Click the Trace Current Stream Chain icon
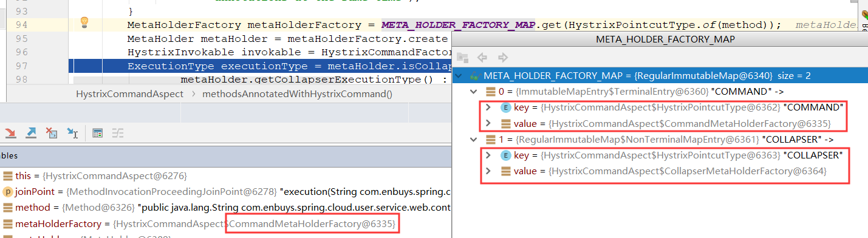The width and height of the screenshot is (868, 238). coord(118,133)
